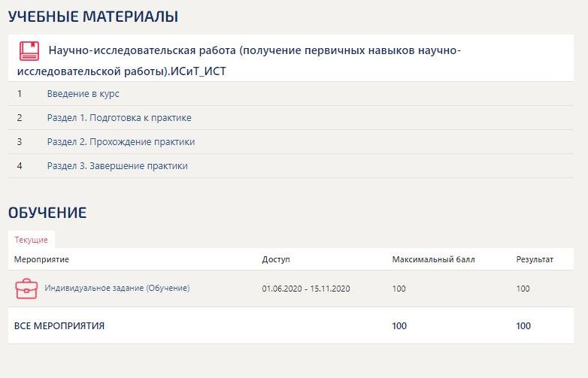Image resolution: width=588 pixels, height=378 pixels.
Task: Click the УЧЕБНЫЕ МАТЕРИАЛЫ heading
Action: pyautogui.click(x=93, y=16)
